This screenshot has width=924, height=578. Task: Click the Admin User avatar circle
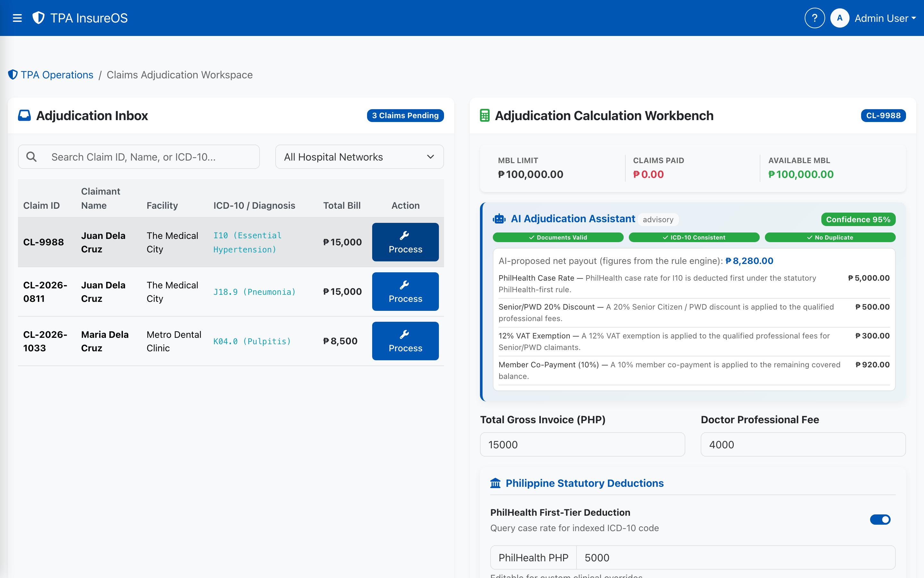pyautogui.click(x=840, y=18)
